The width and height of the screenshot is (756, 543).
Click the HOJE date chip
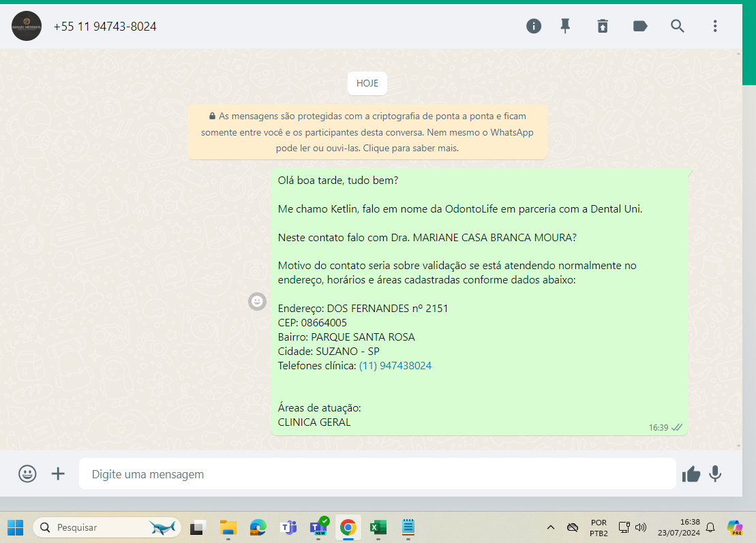point(367,83)
